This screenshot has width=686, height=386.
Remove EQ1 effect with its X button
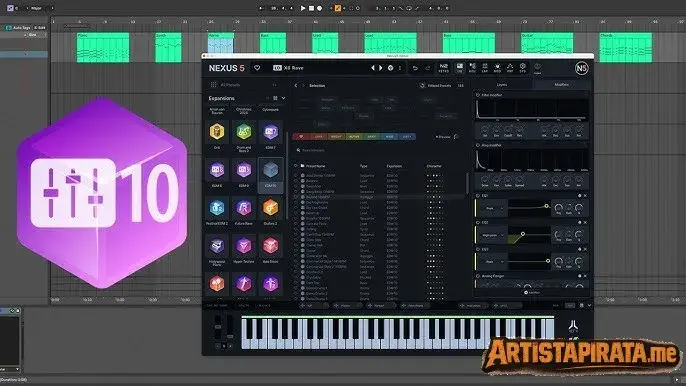coord(585,196)
